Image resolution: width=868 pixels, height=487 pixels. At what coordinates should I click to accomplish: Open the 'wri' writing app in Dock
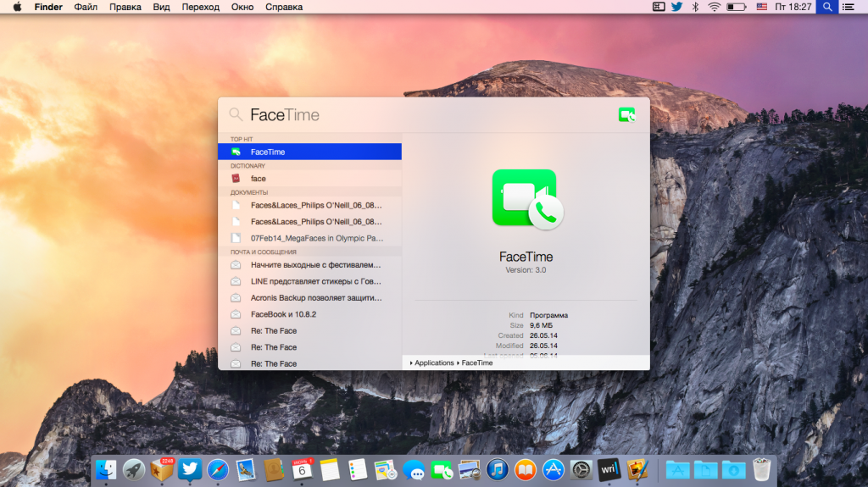click(609, 470)
